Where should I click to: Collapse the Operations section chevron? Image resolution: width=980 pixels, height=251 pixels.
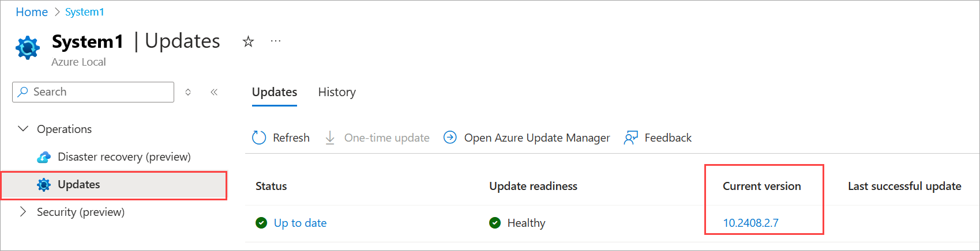(x=23, y=129)
